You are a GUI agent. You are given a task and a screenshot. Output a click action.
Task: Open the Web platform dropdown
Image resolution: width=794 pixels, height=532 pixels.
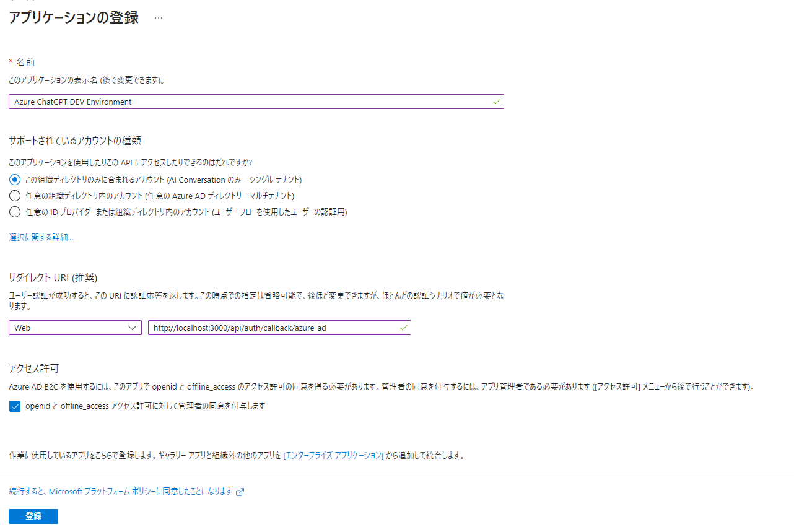[75, 328]
